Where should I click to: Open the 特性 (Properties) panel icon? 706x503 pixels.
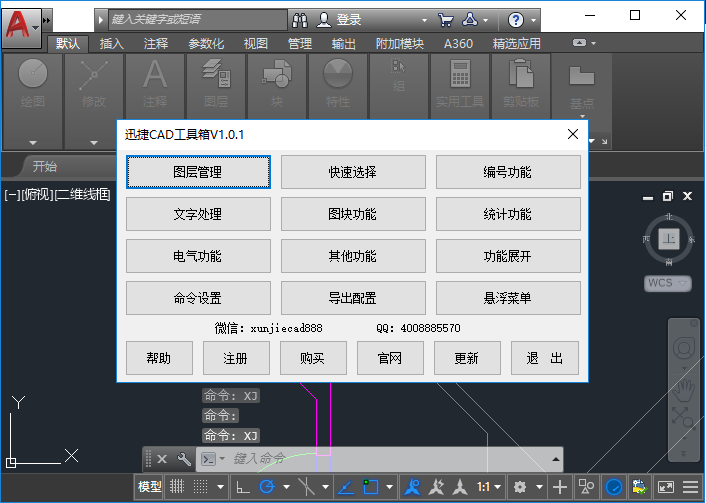(338, 73)
